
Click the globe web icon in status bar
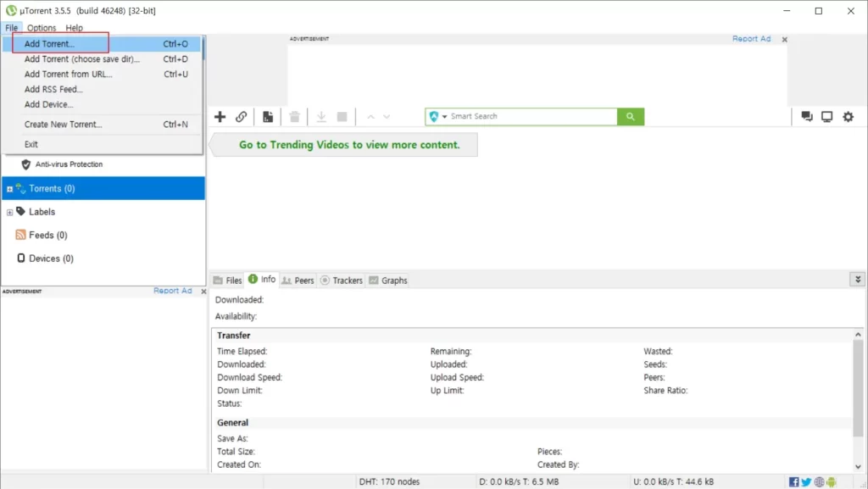pyautogui.click(x=820, y=482)
